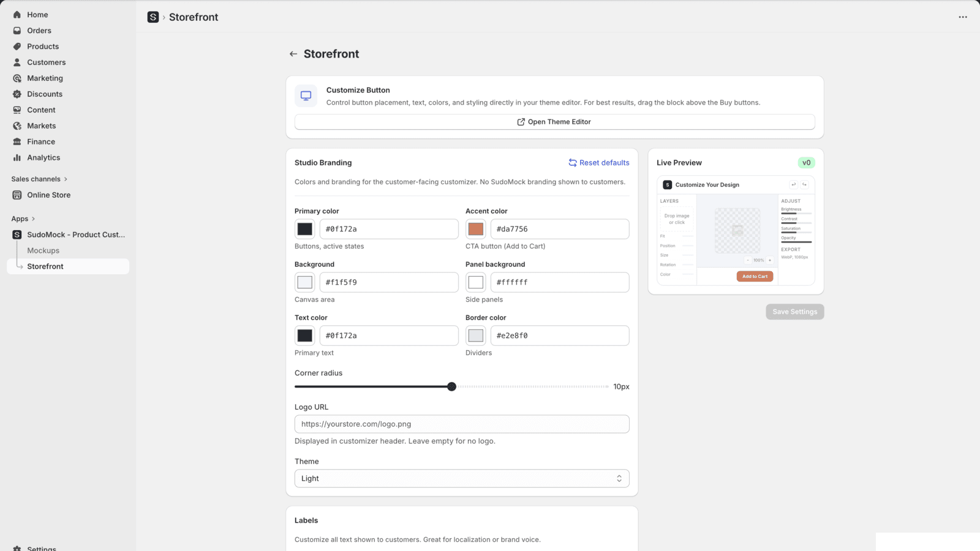Click the ellipsis menu at top right

(x=962, y=17)
